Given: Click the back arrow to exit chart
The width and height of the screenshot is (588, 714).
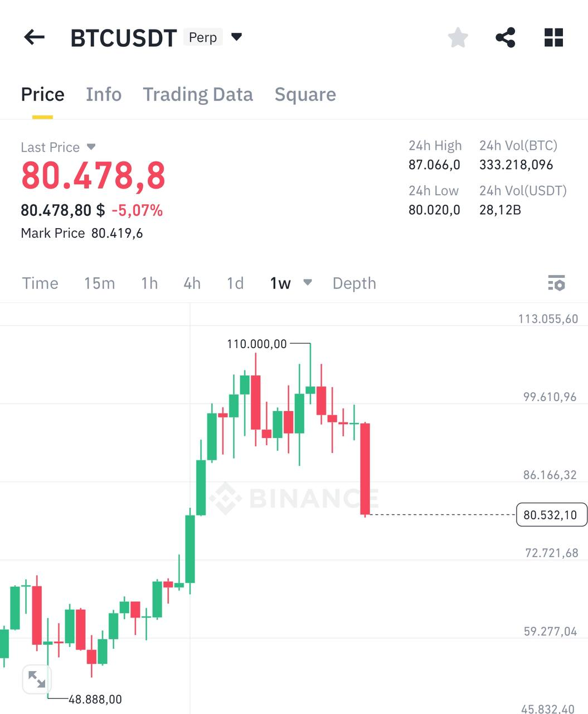Looking at the screenshot, I should pyautogui.click(x=34, y=37).
